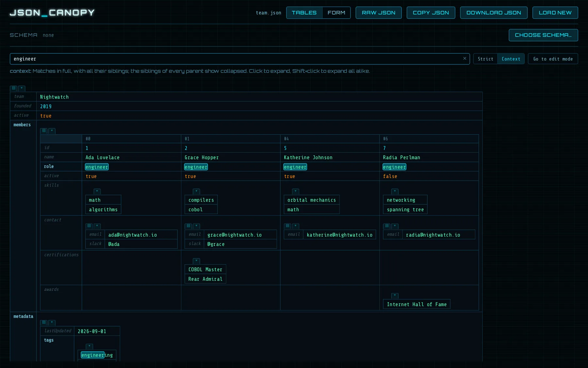Click the 'spanning tree' skill cell
Screen dimensions: 588x368
[x=405, y=209]
